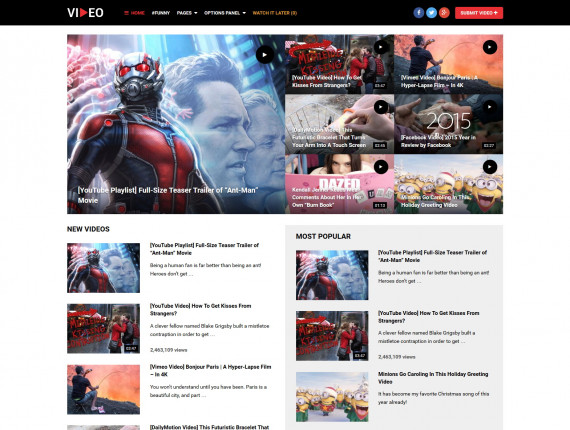The image size is (570, 430).
Task: Go to the Home menu item
Action: (x=134, y=13)
